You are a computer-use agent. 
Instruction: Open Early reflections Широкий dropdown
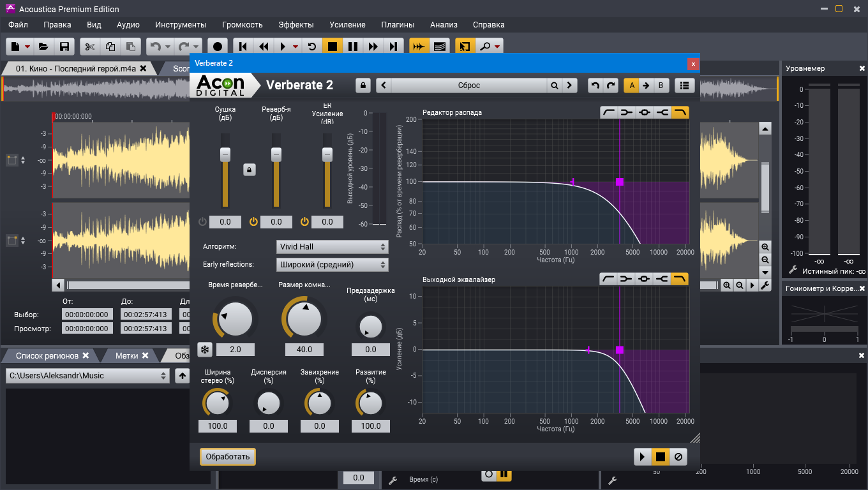(333, 264)
